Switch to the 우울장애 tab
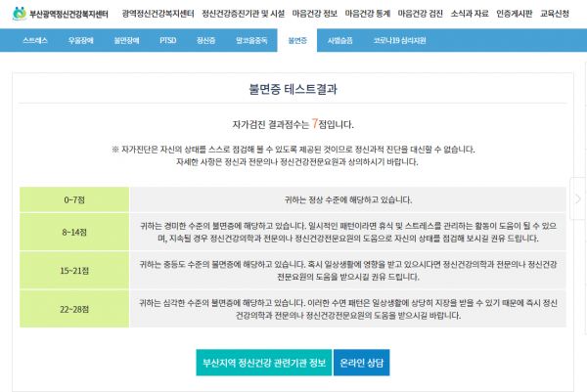Viewport: 587px width, 392px height. (81, 41)
